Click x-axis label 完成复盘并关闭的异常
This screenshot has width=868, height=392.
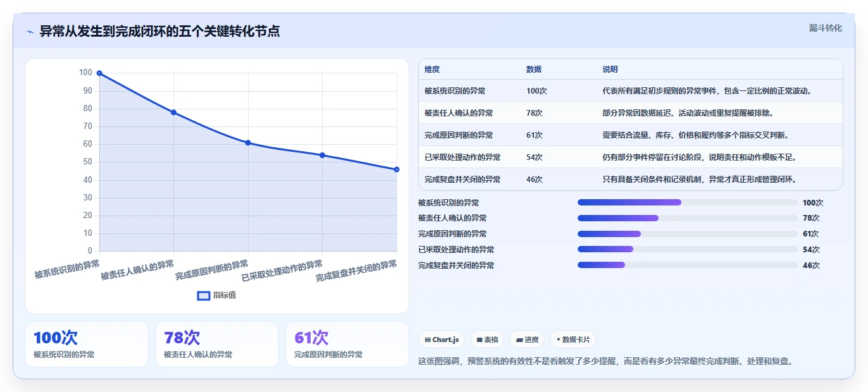356,271
